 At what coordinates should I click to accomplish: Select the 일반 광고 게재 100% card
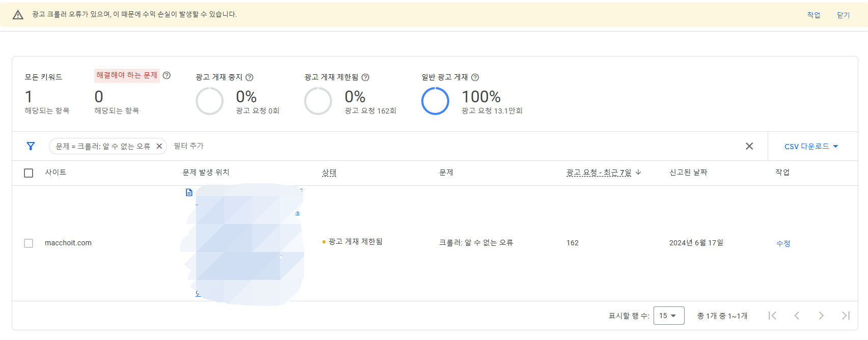(x=472, y=95)
